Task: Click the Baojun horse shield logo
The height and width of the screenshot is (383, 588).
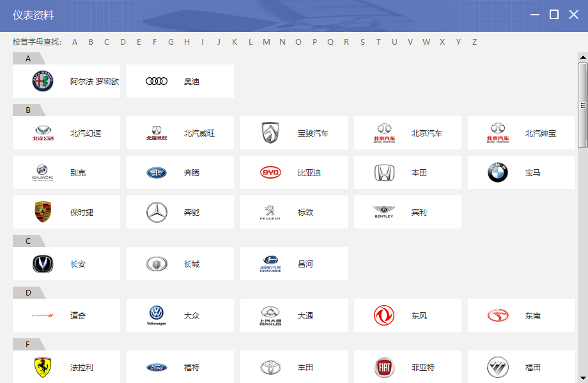Action: point(270,133)
